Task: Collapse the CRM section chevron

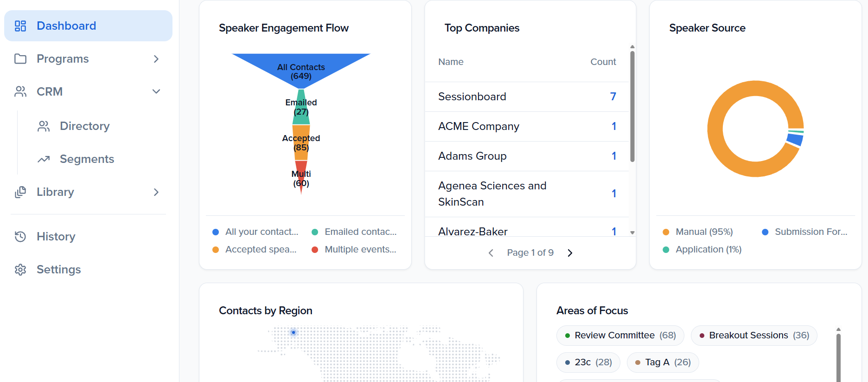Action: (156, 92)
